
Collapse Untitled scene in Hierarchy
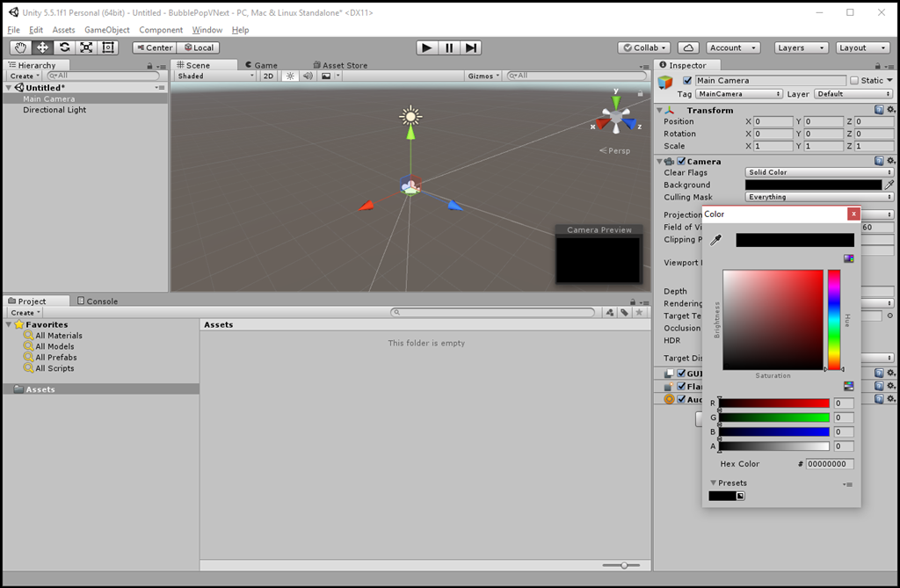coord(9,88)
